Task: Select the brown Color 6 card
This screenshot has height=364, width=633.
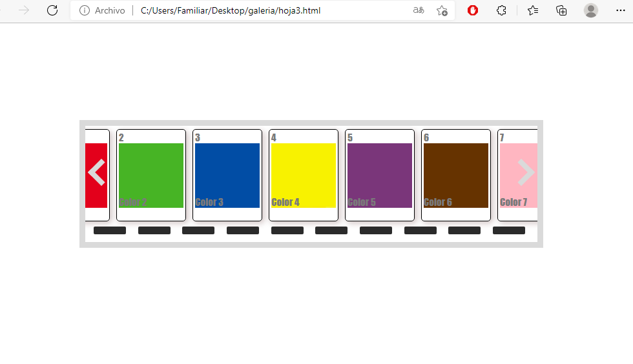Action: click(456, 175)
